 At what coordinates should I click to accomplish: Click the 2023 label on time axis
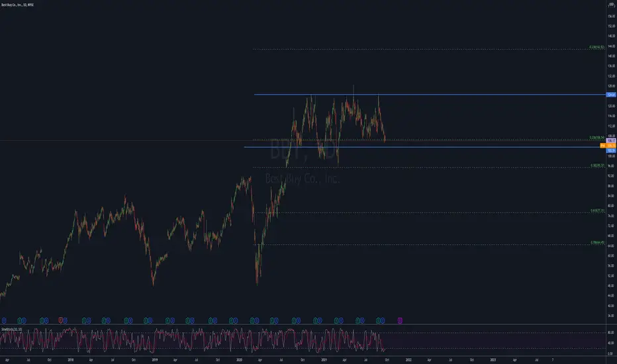pyautogui.click(x=493, y=359)
